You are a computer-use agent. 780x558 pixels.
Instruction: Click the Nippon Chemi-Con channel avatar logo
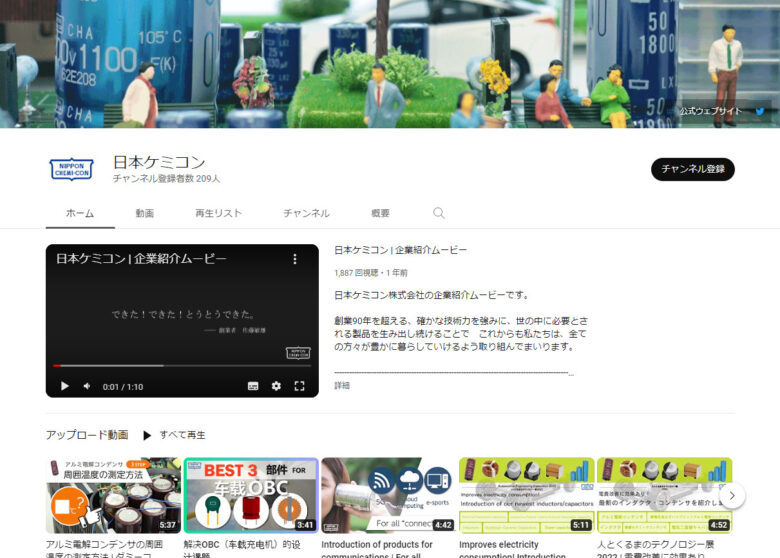point(72,170)
